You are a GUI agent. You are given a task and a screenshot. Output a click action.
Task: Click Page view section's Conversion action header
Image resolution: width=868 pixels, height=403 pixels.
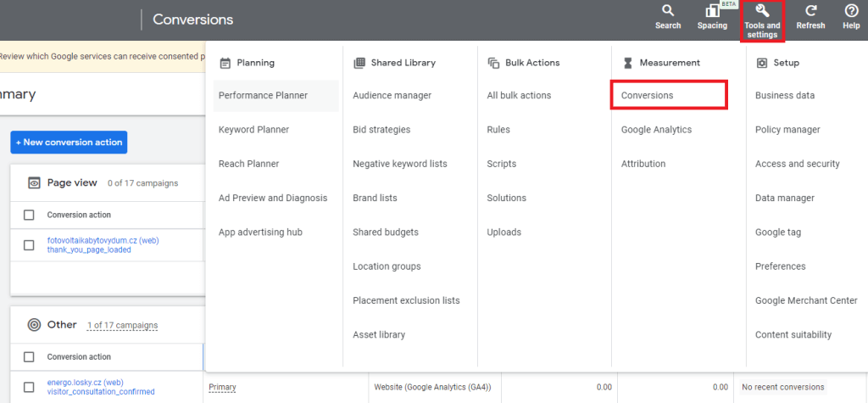[79, 215]
